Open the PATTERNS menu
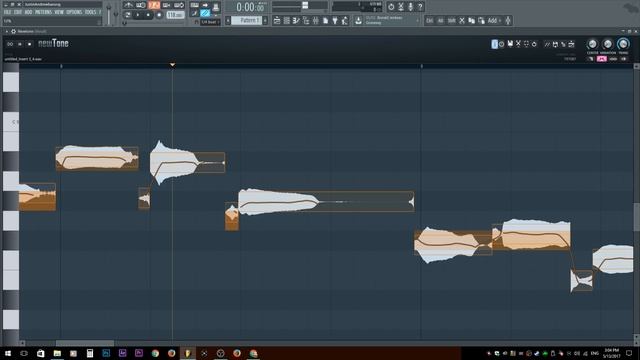The height and width of the screenshot is (360, 640). [43, 12]
